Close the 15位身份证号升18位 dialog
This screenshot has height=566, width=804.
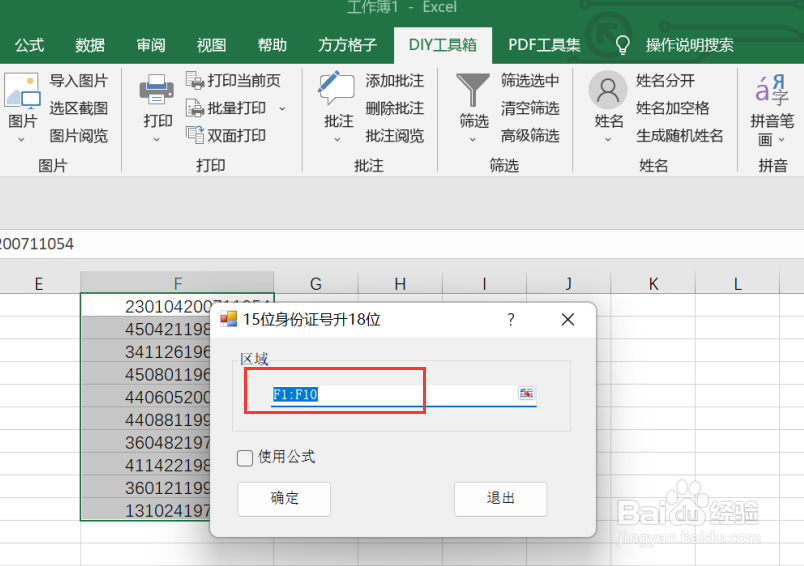click(568, 319)
